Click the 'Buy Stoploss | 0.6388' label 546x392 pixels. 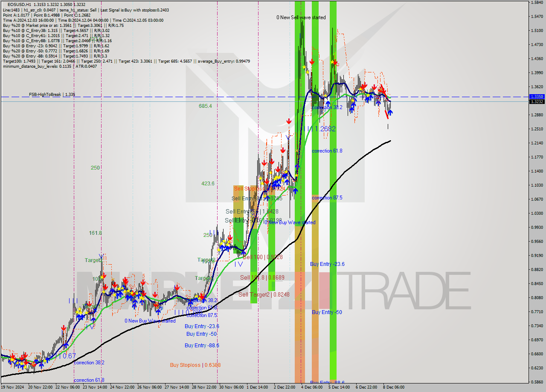click(195, 365)
